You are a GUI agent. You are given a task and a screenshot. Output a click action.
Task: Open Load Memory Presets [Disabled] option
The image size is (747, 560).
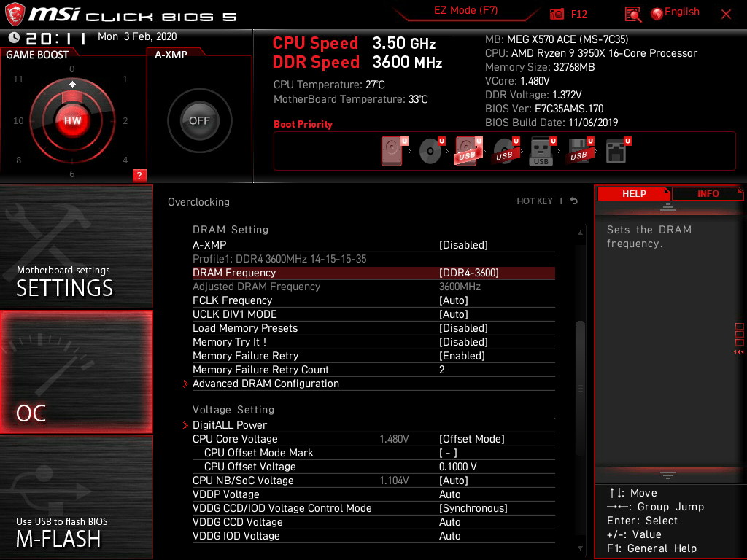click(x=373, y=328)
